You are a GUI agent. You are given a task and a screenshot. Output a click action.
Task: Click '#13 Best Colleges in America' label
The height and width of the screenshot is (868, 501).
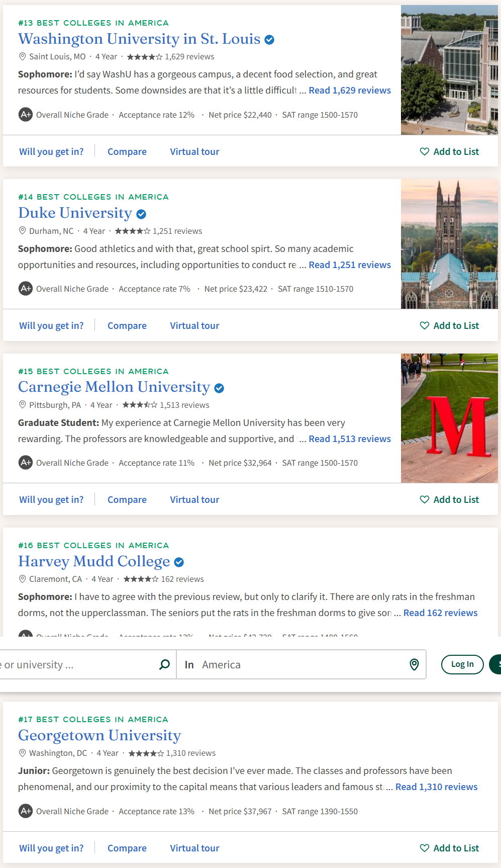click(x=93, y=23)
